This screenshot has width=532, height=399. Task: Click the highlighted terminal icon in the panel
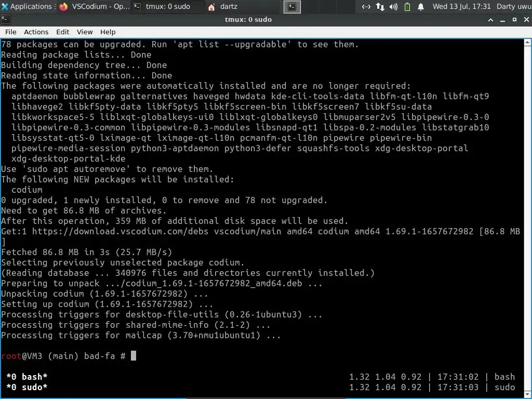tap(292, 7)
